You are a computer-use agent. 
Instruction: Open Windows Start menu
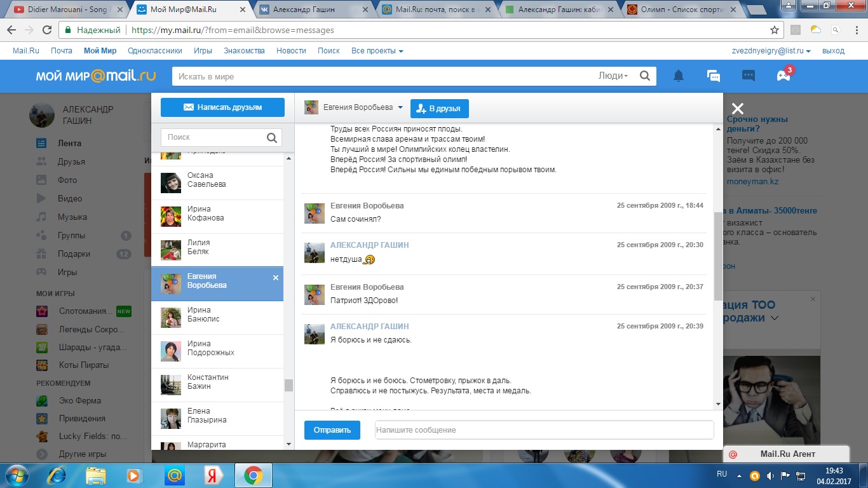point(16,475)
